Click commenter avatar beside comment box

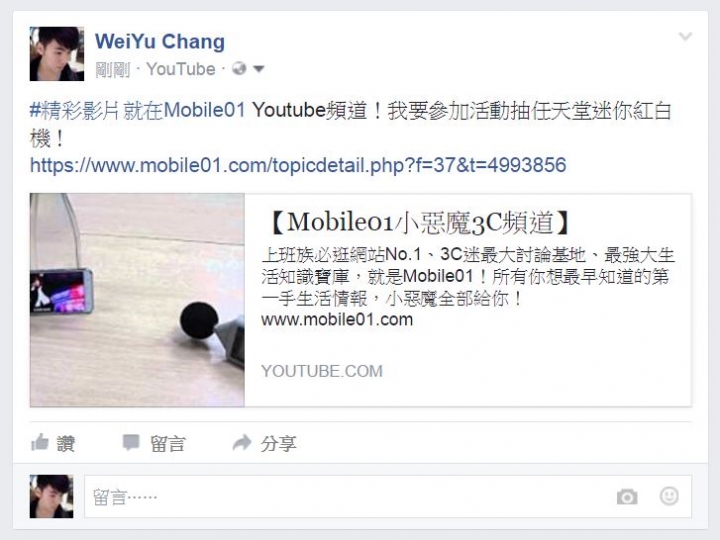coord(51,496)
